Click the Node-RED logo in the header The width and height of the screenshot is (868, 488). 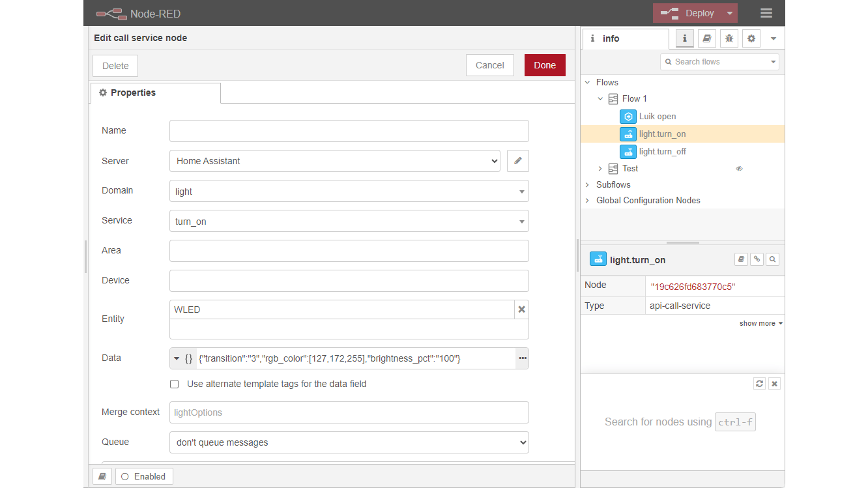(x=111, y=13)
